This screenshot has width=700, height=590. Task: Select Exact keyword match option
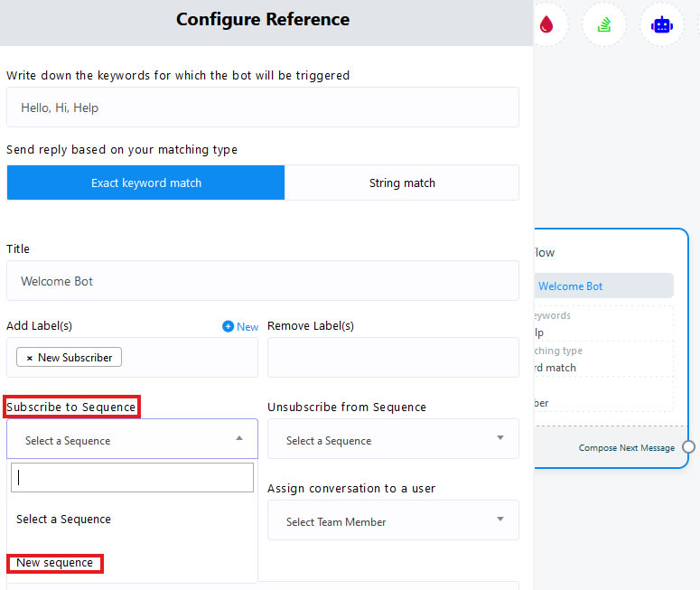pos(146,183)
